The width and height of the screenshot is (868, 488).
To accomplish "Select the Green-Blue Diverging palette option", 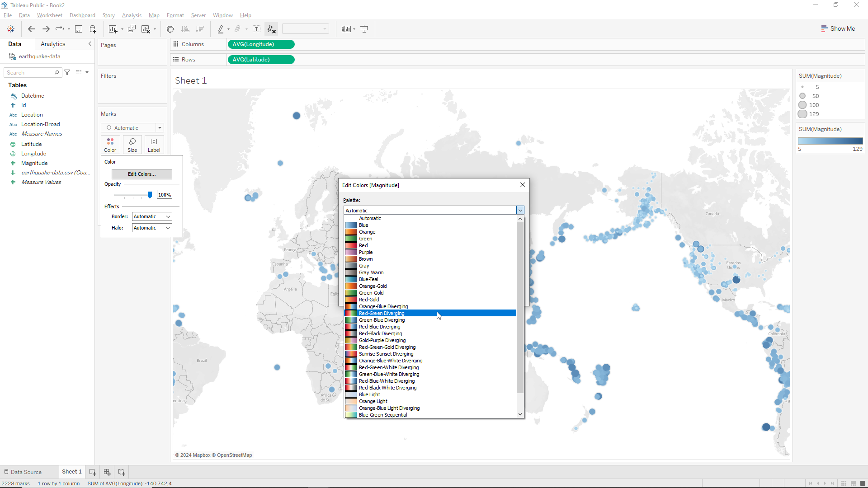I will point(382,319).
